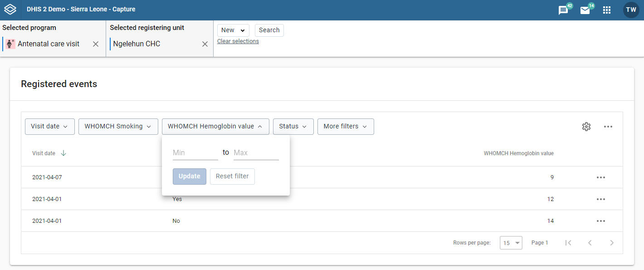Open the apps grid menu icon
This screenshot has height=270, width=644.
coord(607,10)
